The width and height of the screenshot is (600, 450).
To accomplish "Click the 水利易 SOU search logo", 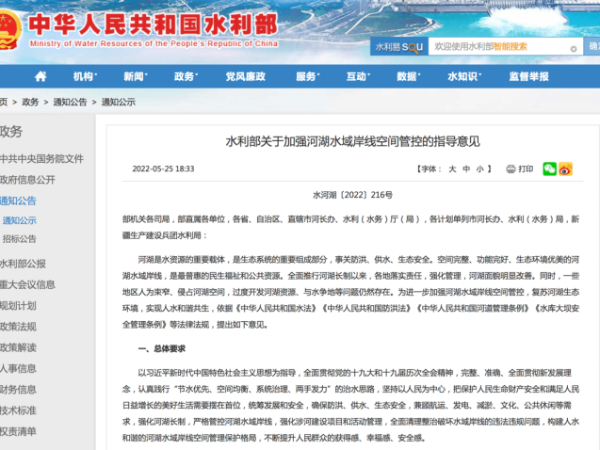I will click(x=399, y=47).
